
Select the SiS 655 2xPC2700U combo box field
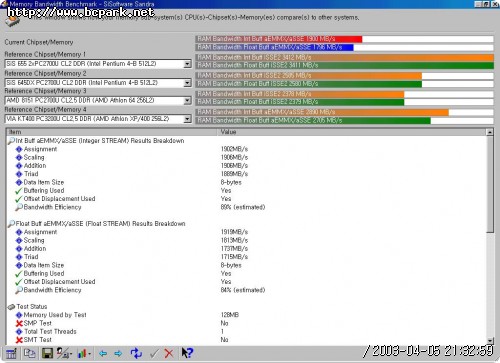(98, 64)
